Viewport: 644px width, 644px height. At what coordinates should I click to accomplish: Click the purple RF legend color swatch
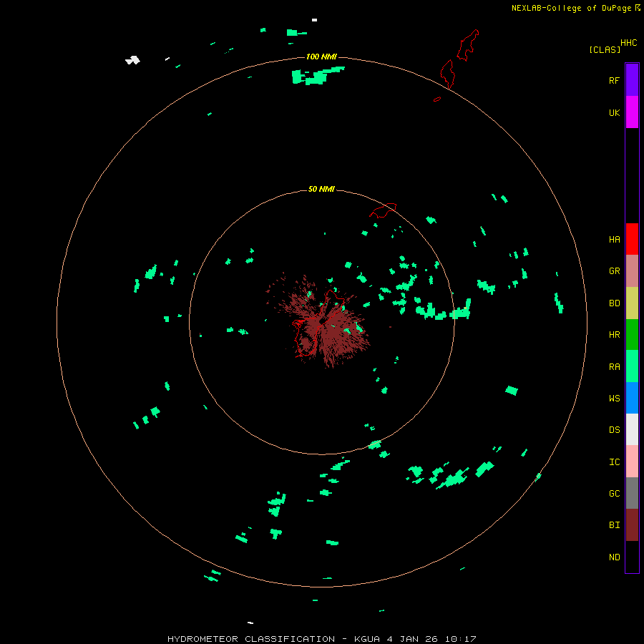[632, 79]
